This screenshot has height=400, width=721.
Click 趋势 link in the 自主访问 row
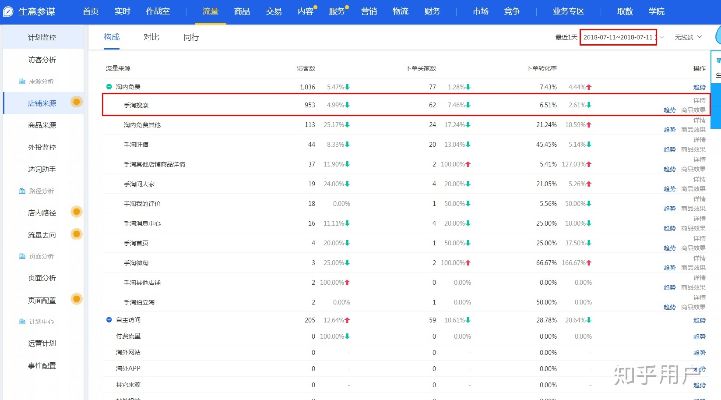699,320
